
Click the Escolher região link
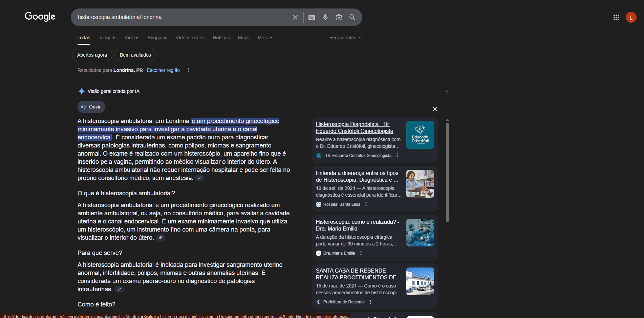point(163,70)
